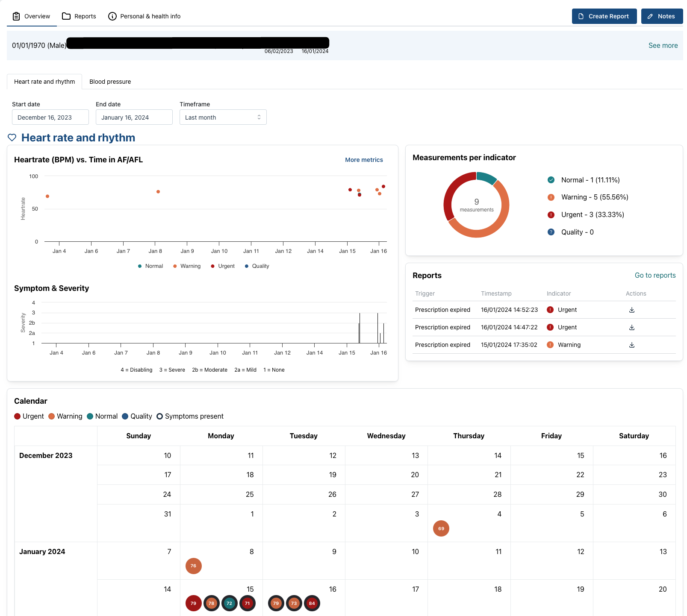Toggle Urgent series in heartrate chart legend

[223, 266]
